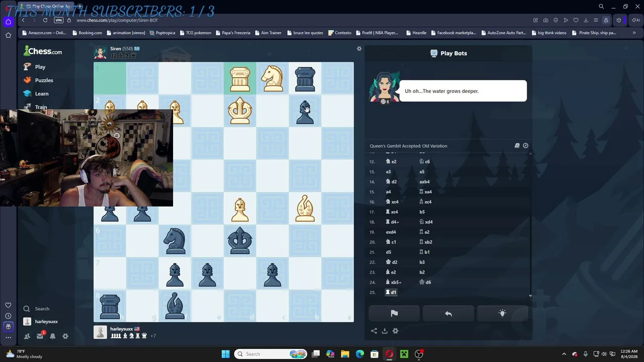Open messages with the unread badge

(x=40, y=336)
